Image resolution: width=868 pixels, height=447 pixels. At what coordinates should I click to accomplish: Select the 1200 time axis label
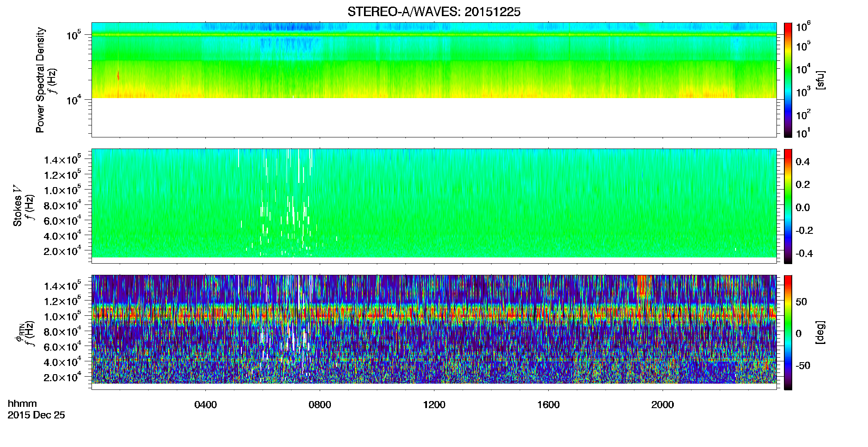(x=434, y=405)
